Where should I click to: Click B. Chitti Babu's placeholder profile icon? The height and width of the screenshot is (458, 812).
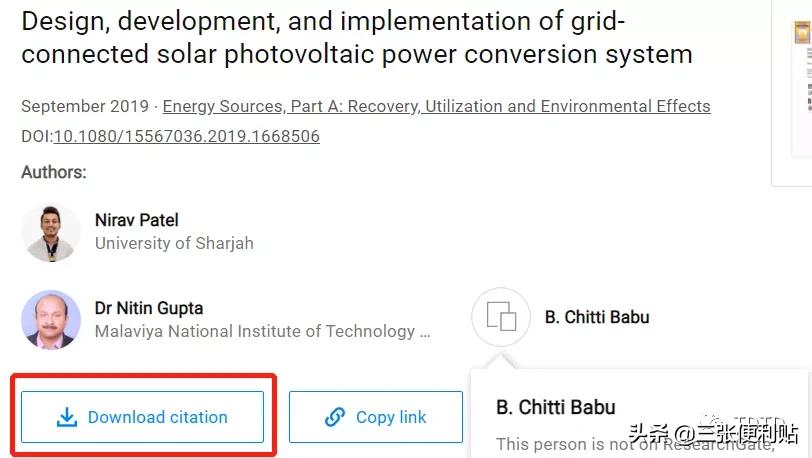500,318
